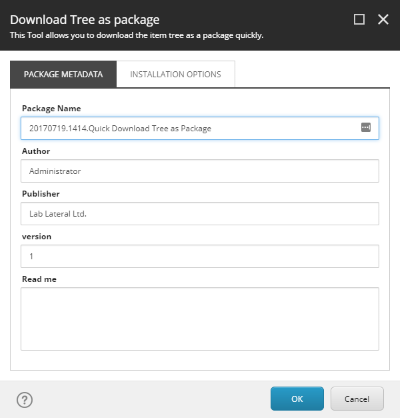This screenshot has width=400, height=418.
Task: Click into the Author field showing Administrator
Action: (x=200, y=171)
